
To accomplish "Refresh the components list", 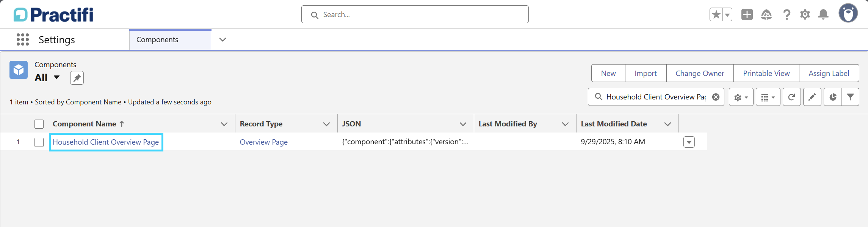I will click(792, 97).
